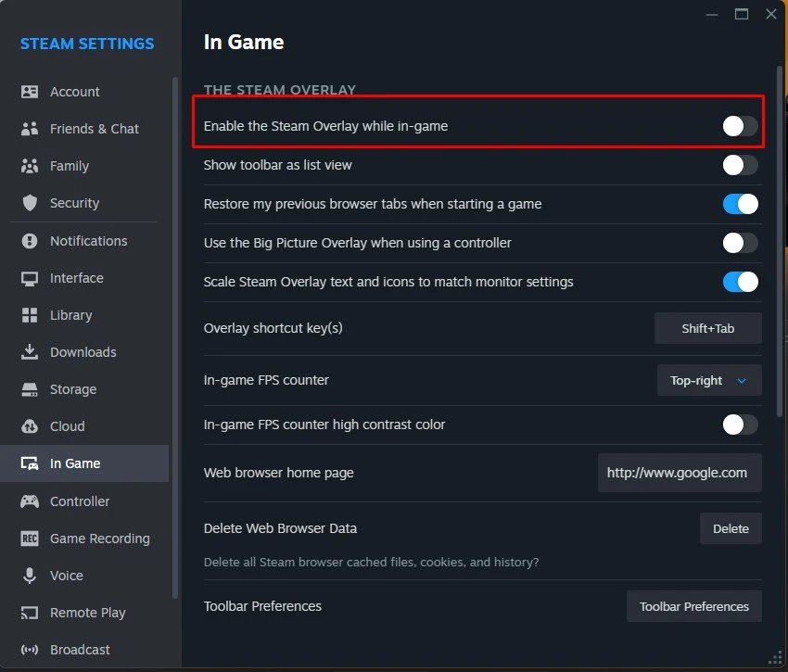
Task: Click the Friends & Chat people icon
Action: 30,129
